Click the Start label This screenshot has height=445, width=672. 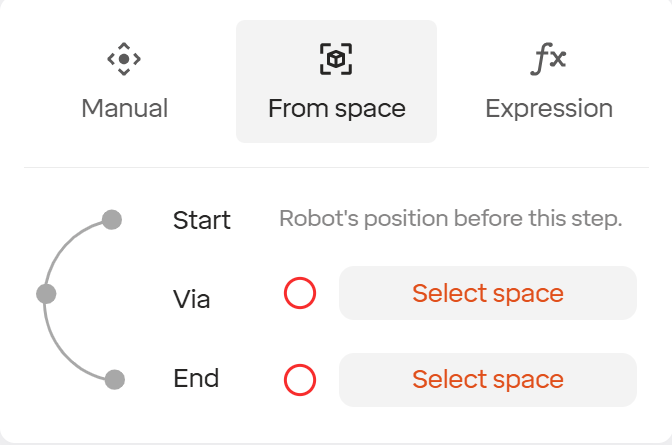pyautogui.click(x=202, y=220)
